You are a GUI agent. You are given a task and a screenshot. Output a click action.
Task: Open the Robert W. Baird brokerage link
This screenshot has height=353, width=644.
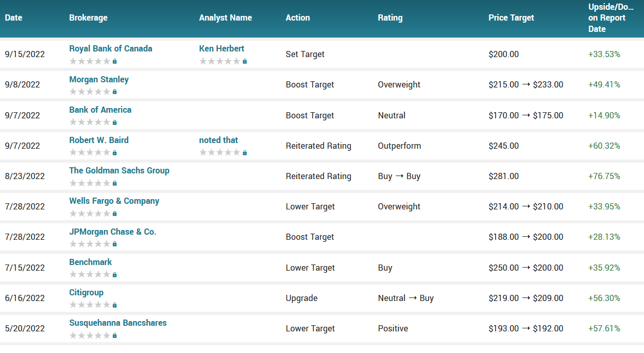[99, 140]
